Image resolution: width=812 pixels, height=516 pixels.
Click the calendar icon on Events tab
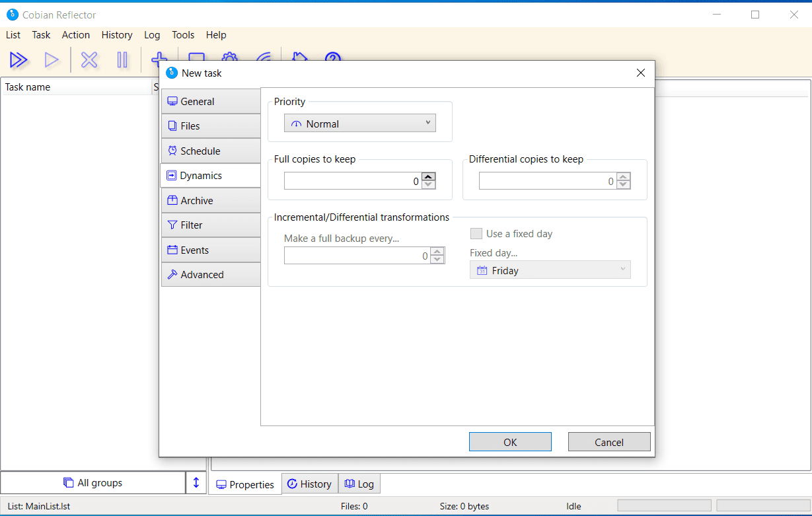pos(172,250)
